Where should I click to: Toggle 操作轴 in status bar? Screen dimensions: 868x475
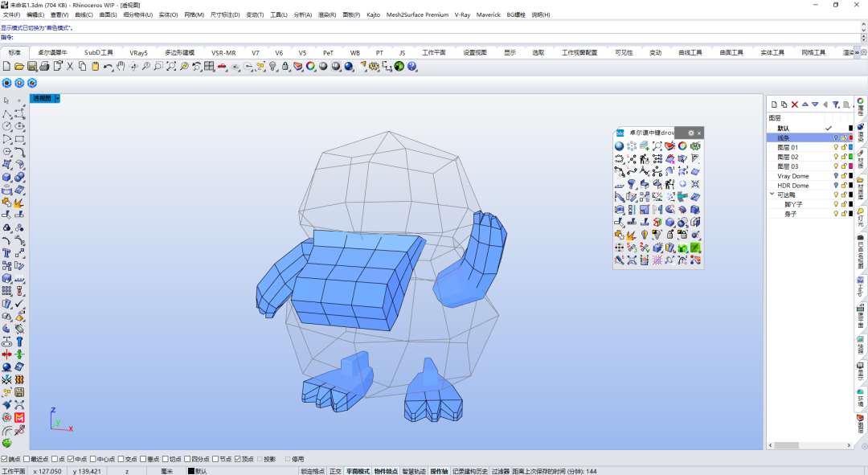pyautogui.click(x=439, y=471)
